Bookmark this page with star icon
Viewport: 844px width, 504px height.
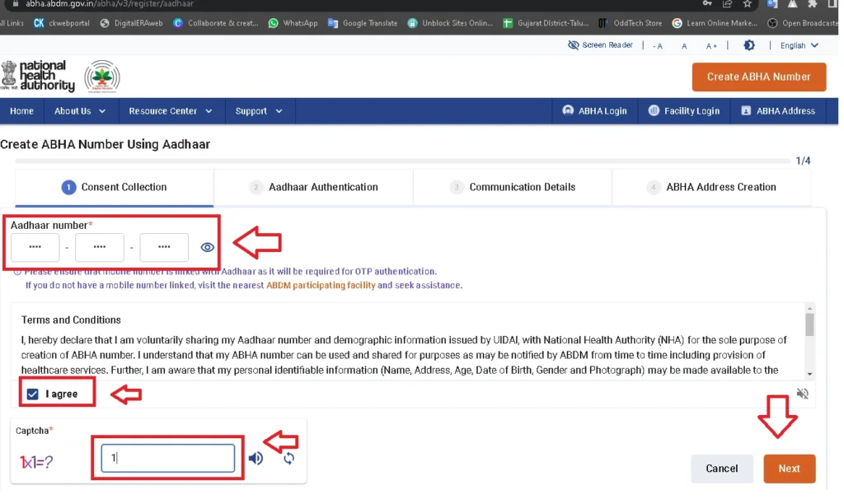748,4
